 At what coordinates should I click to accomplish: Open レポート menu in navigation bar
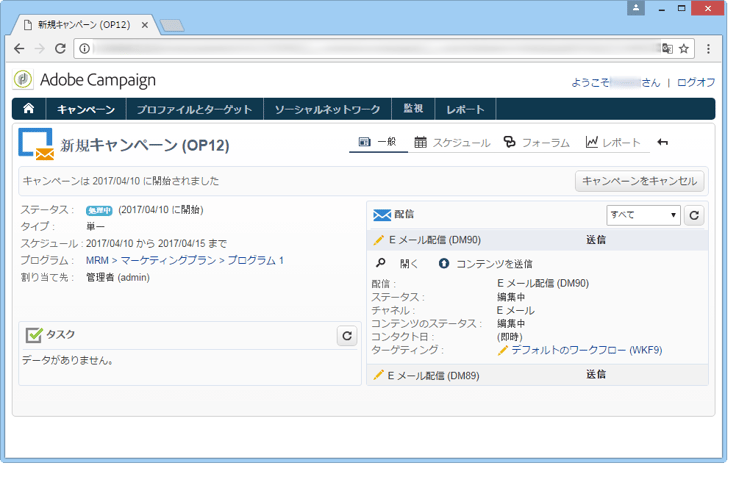tap(465, 110)
